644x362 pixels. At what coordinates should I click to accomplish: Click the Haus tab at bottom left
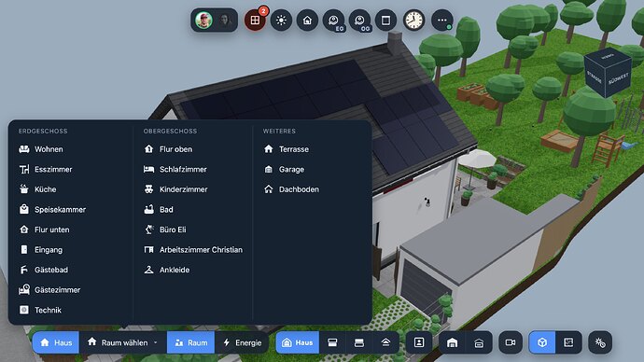[x=56, y=342]
